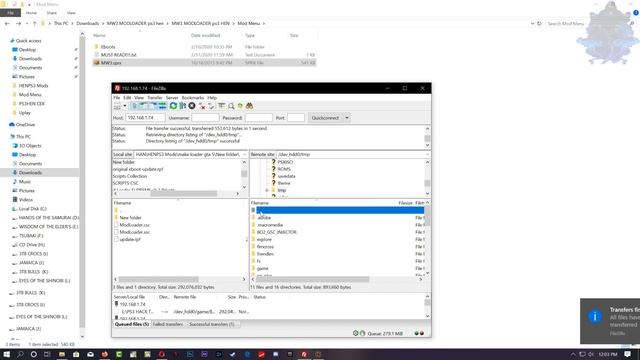Click the Password input field
This screenshot has width=640, height=360.
[259, 118]
